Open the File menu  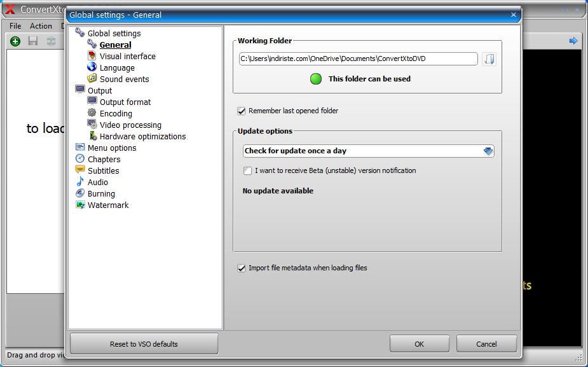pyautogui.click(x=15, y=26)
